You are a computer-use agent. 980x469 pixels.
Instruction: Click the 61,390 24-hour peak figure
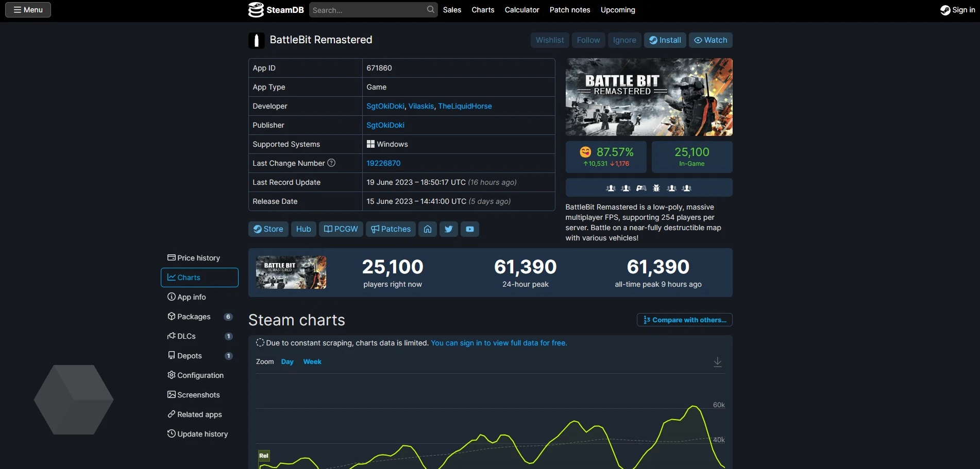pyautogui.click(x=526, y=267)
